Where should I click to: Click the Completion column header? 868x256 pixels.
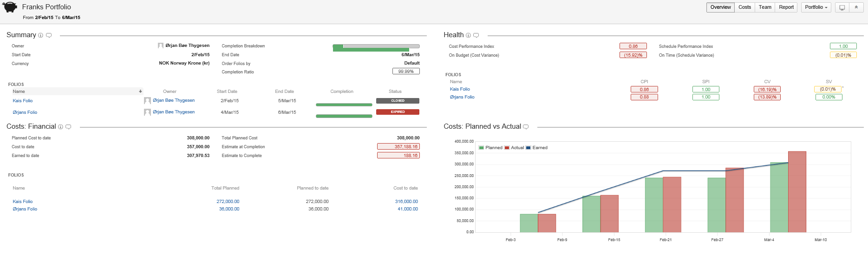tap(342, 92)
